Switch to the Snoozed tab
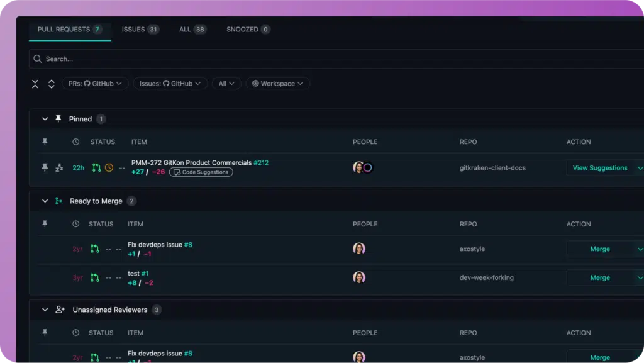This screenshot has width=644, height=363. click(x=248, y=29)
